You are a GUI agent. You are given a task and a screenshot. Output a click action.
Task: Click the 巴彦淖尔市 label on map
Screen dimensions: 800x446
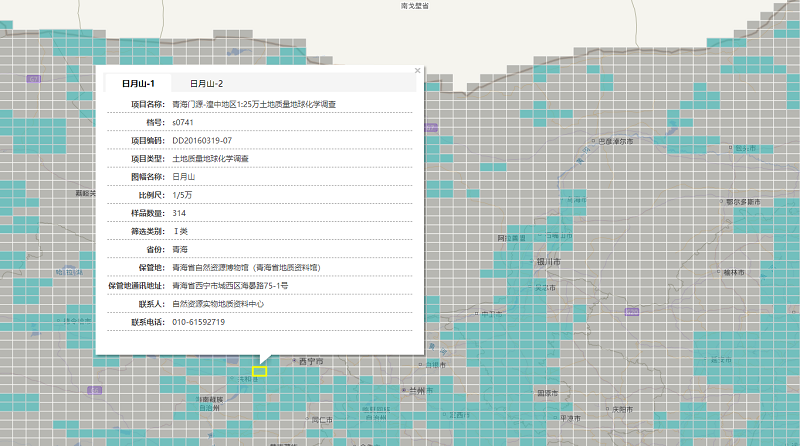(x=615, y=141)
